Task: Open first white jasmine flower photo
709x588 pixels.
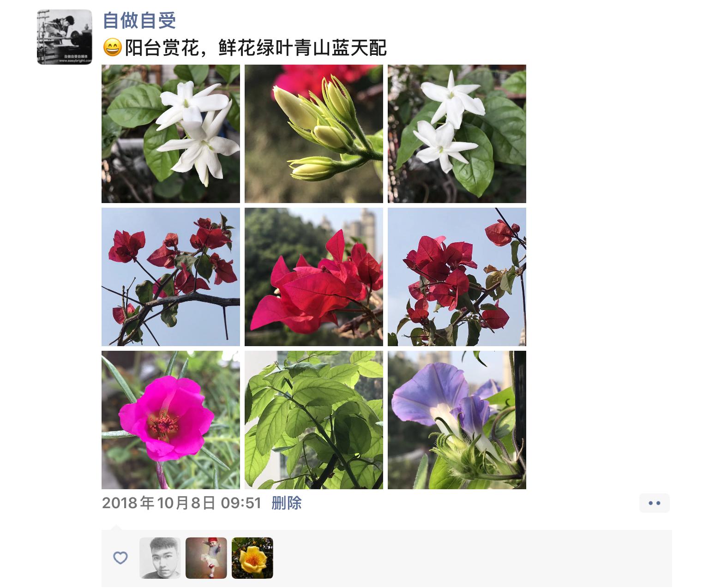Action: click(171, 134)
